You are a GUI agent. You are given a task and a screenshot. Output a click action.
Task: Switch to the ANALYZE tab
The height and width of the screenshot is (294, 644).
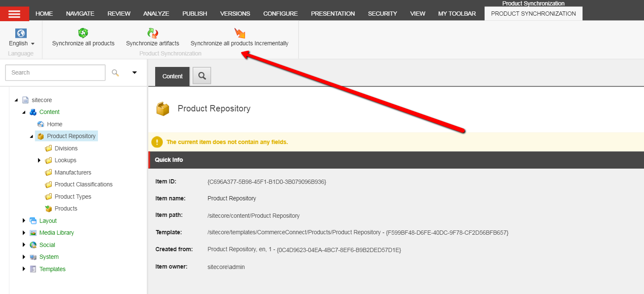click(156, 14)
